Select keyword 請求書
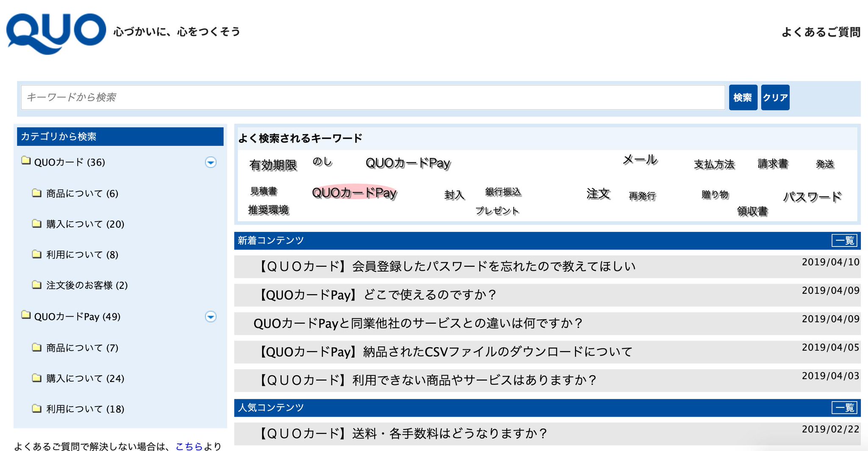Viewport: 868px width, 451px height. pos(773,163)
